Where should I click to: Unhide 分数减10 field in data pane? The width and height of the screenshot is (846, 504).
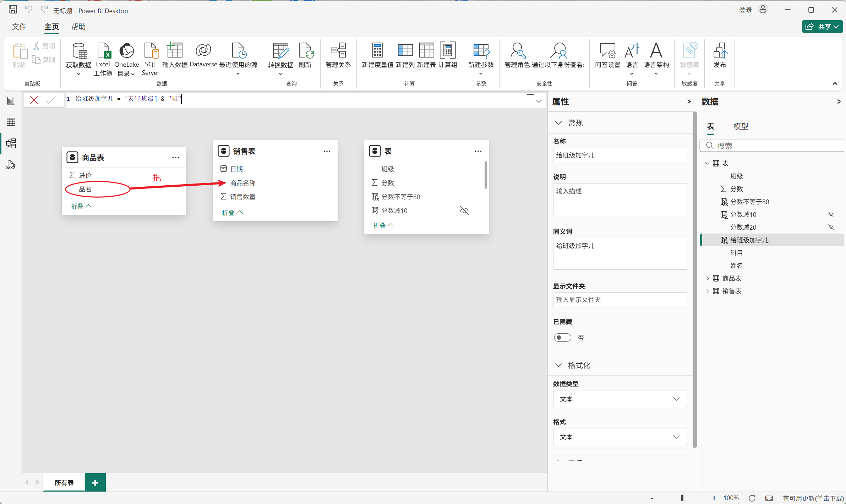coord(831,214)
